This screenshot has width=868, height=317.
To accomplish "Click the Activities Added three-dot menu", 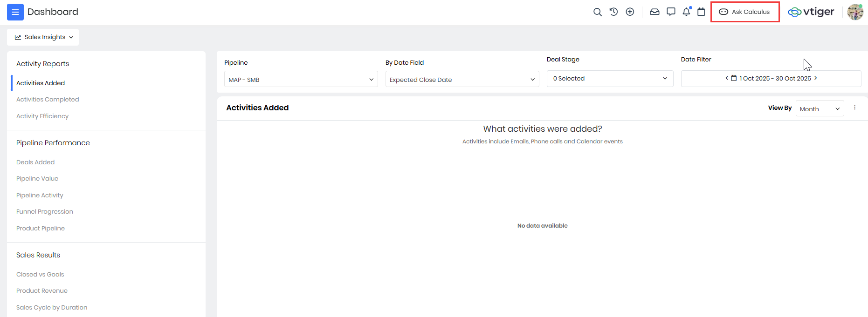I will coord(854,108).
